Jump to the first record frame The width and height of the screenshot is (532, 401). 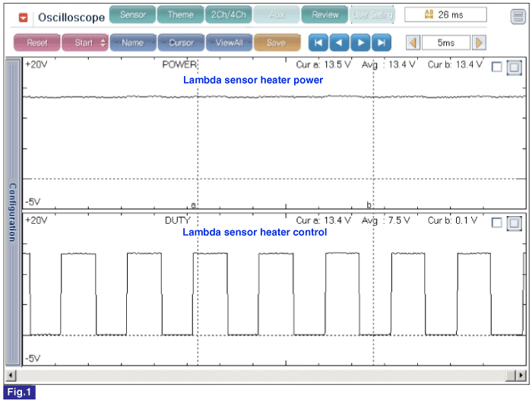[x=318, y=43]
